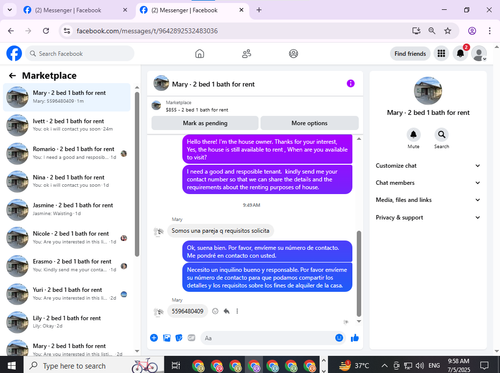The width and height of the screenshot is (500, 373).
Task: React to the 5596480409 message
Action: click(215, 311)
